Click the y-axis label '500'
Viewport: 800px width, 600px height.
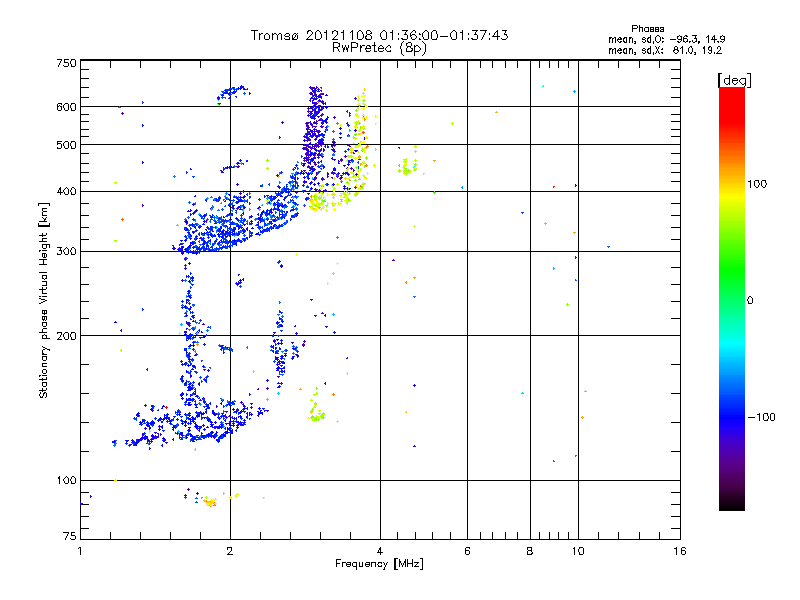coord(66,145)
